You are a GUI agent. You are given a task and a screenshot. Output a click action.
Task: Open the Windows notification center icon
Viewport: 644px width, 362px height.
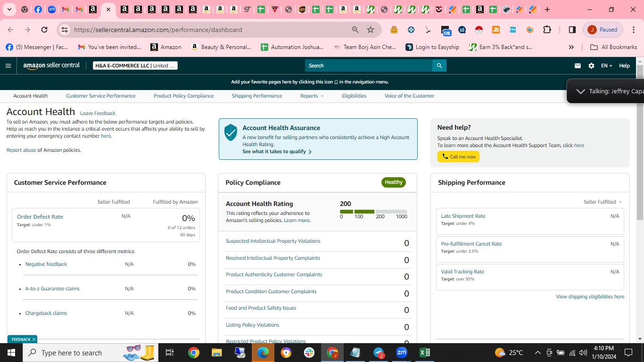(628, 353)
